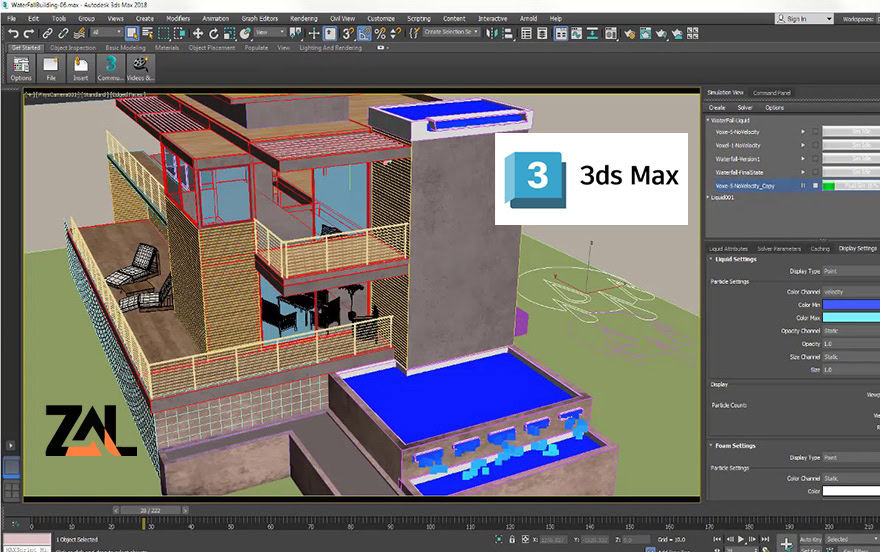Expand the Liquid001 tree node
Screen dimensions: 880x552
click(708, 197)
